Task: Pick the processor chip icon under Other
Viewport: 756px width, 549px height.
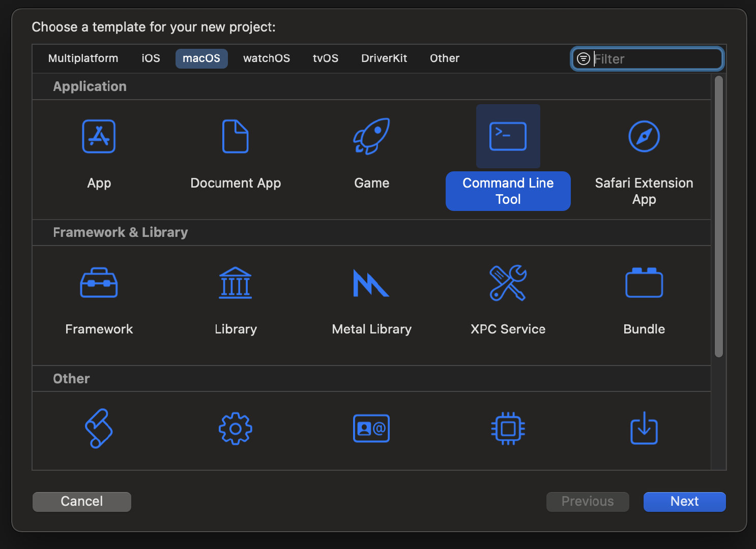Action: [x=508, y=429]
